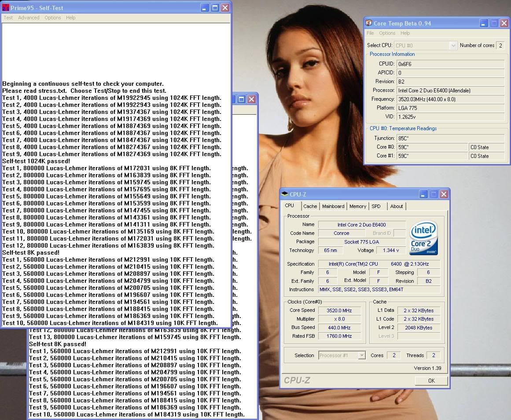Click "Test 13" M159745 line in background Prime95
This screenshot has height=420, width=511.
point(135,337)
